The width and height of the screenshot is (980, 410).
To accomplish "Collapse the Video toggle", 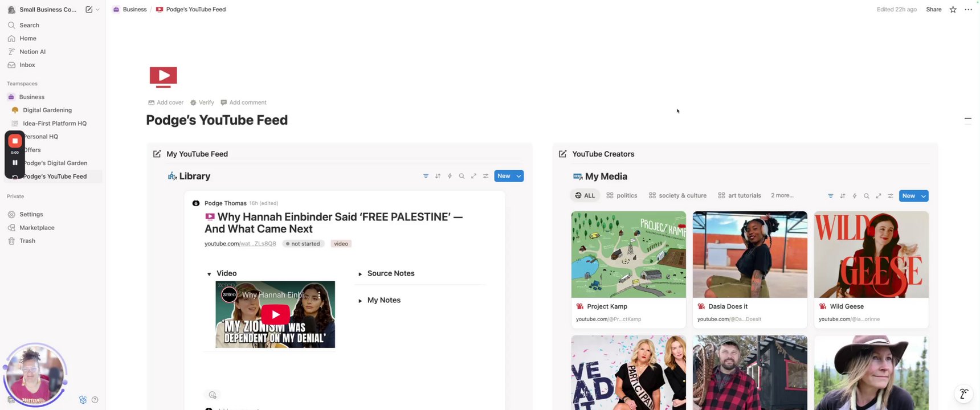I will click(209, 274).
